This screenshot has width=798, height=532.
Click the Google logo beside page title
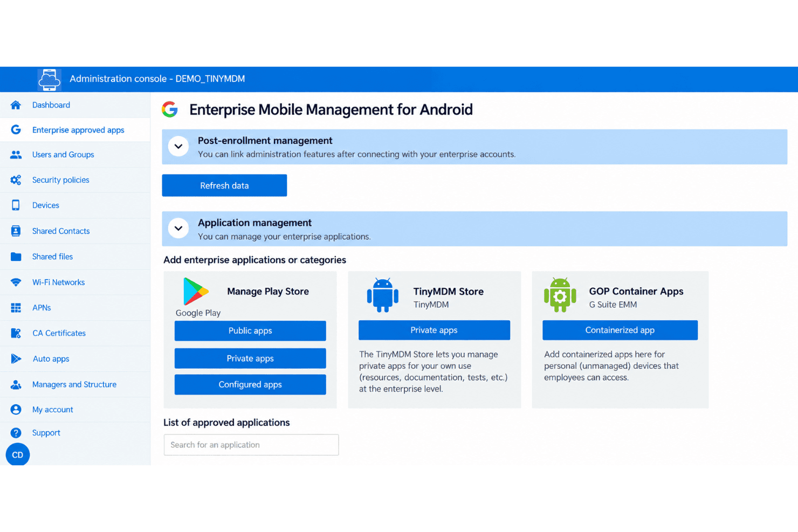pos(170,109)
